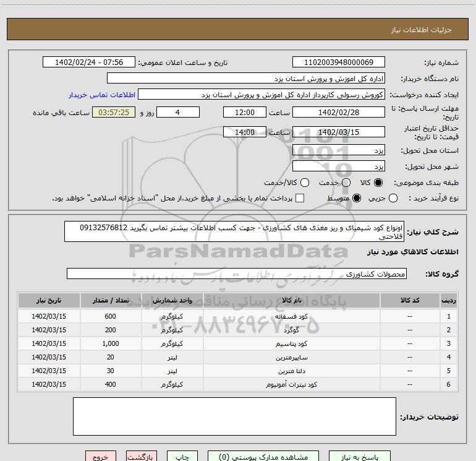The height and width of the screenshot is (461, 476).
Task: Click the delivery city field یزد
Action: pyautogui.click(x=339, y=166)
